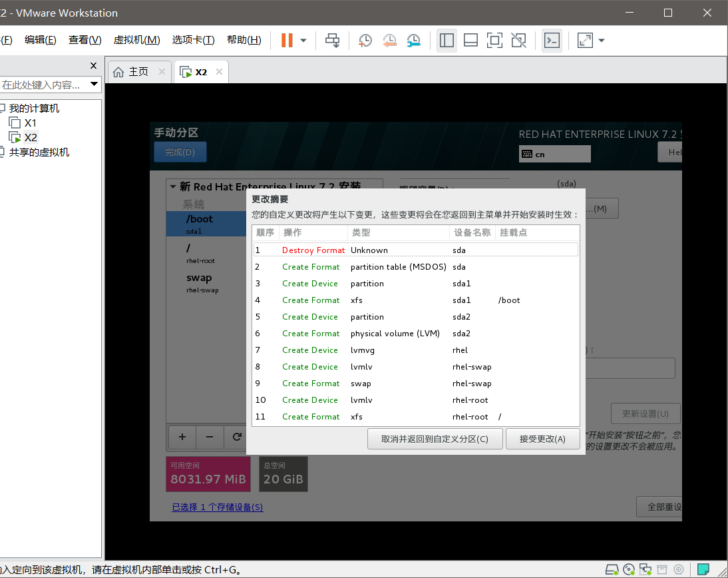Click the send Ctrl+Alt+Del icon
The image size is (728, 578).
[333, 41]
